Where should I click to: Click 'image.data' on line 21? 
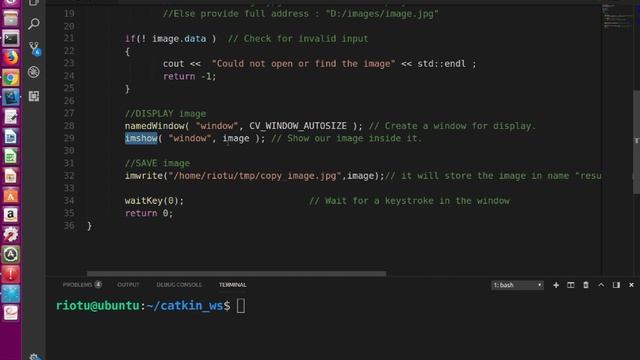pyautogui.click(x=179, y=39)
